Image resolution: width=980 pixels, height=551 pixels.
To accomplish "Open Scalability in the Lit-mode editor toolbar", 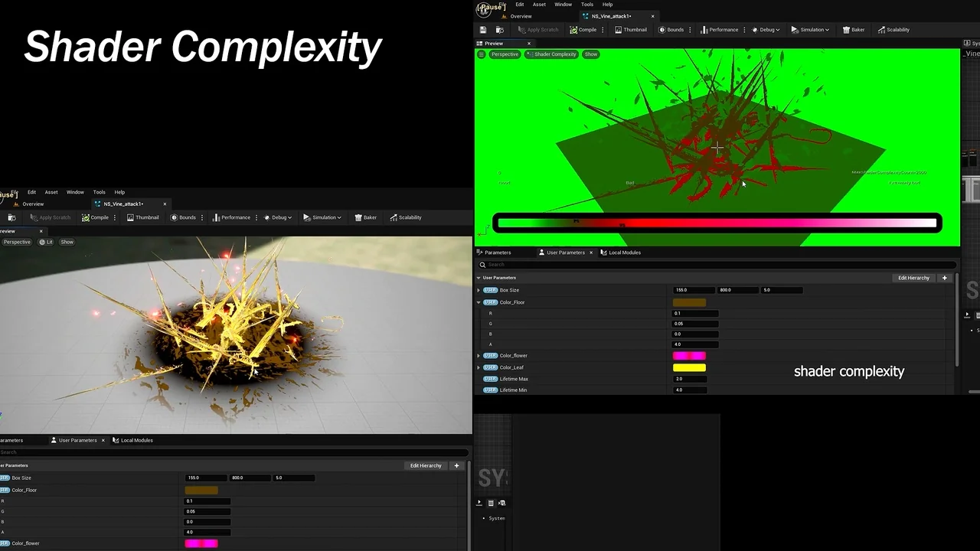I will point(406,217).
